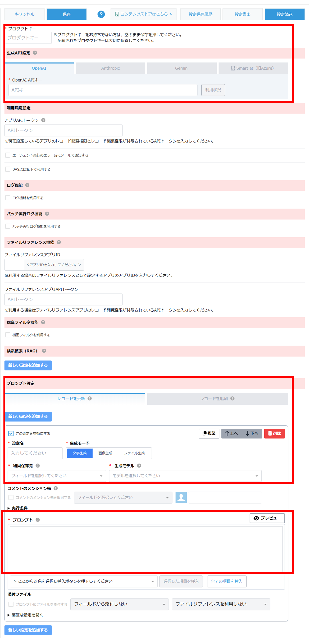Click 設定保存履歴 button

(x=200, y=14)
